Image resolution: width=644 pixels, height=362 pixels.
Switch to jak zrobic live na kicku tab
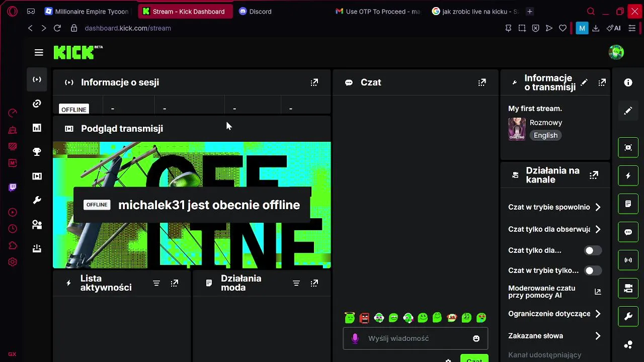[x=474, y=11]
